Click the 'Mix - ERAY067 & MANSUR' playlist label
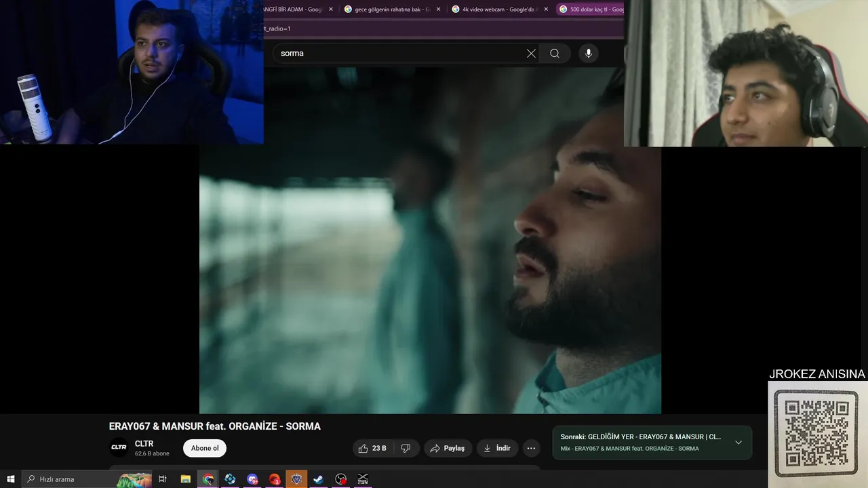The width and height of the screenshot is (868, 488). [x=629, y=449]
